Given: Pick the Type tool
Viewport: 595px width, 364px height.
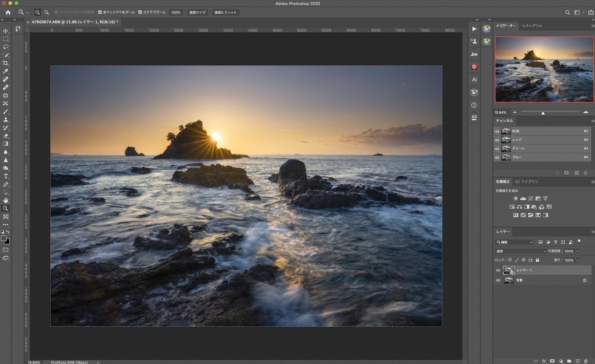Looking at the screenshot, I should pos(6,176).
